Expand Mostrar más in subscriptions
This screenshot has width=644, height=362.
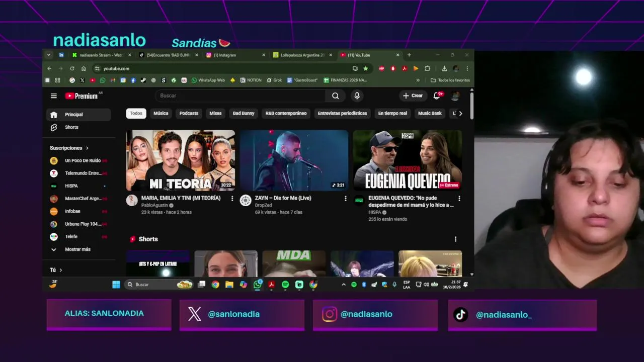[x=79, y=249]
